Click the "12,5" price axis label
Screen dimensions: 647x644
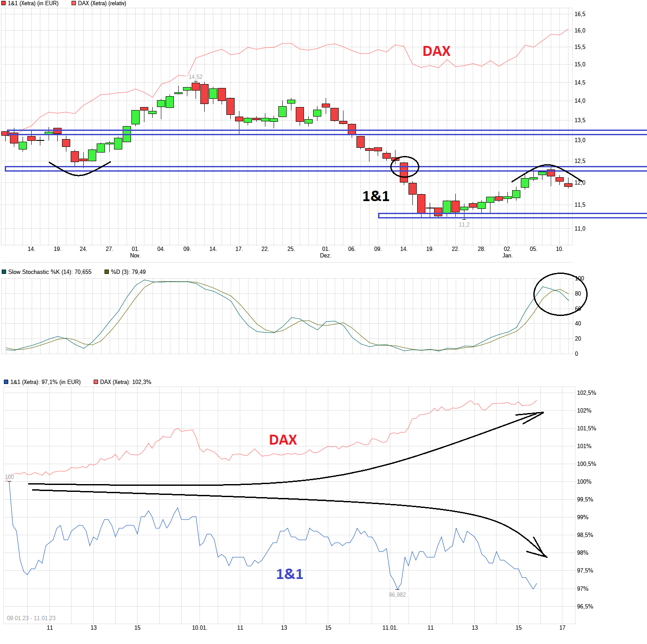pos(580,161)
